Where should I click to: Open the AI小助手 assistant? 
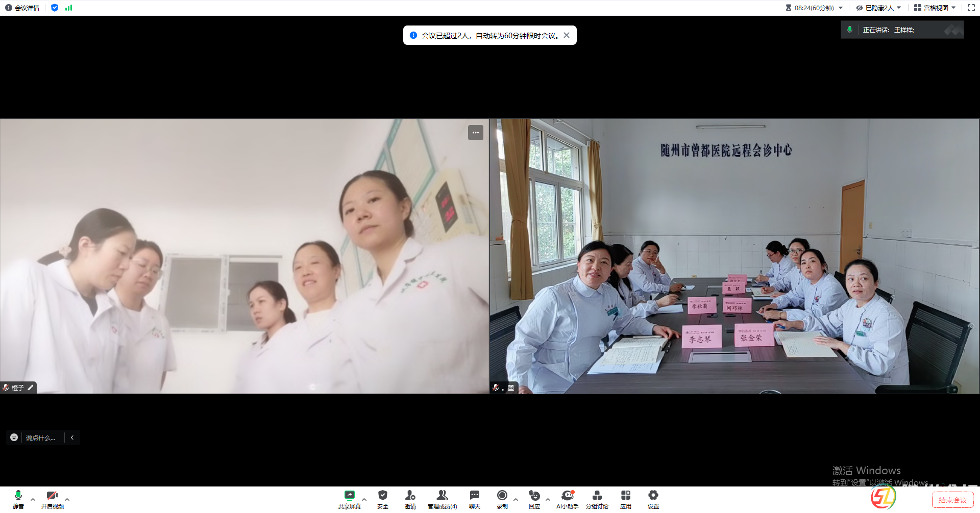pyautogui.click(x=567, y=498)
